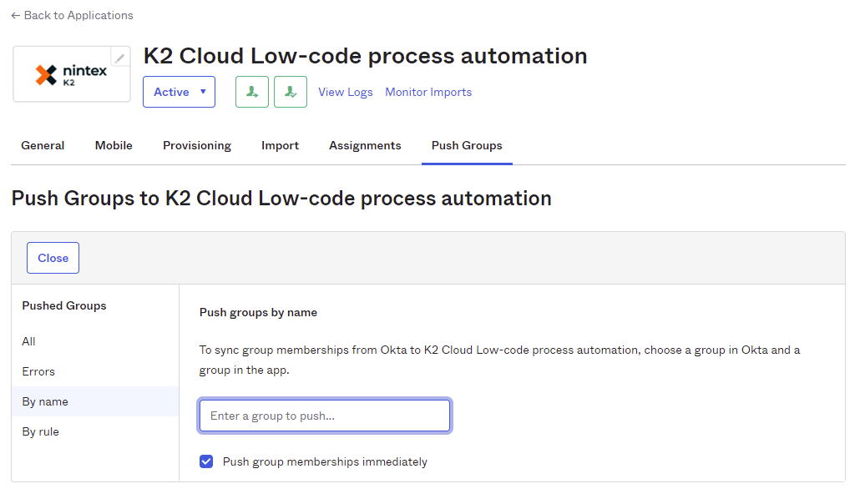This screenshot has height=504, width=860.
Task: Click the pencil edit logo icon
Action: [120, 58]
